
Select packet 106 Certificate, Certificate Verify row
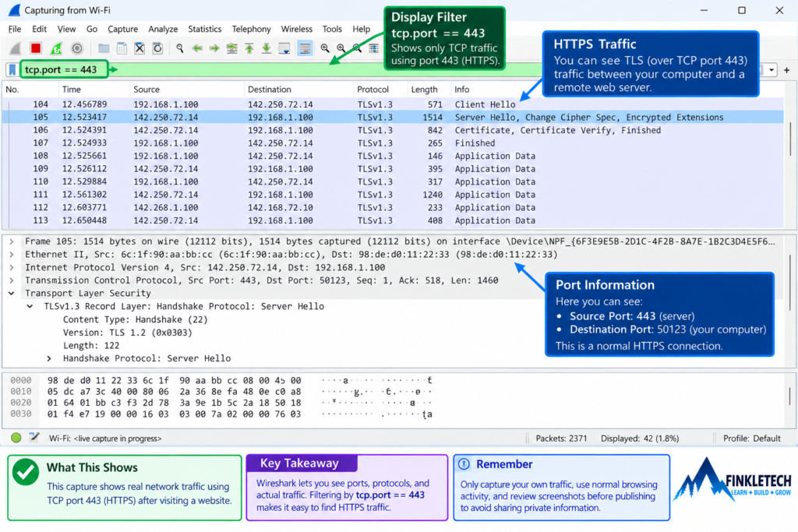(x=393, y=130)
